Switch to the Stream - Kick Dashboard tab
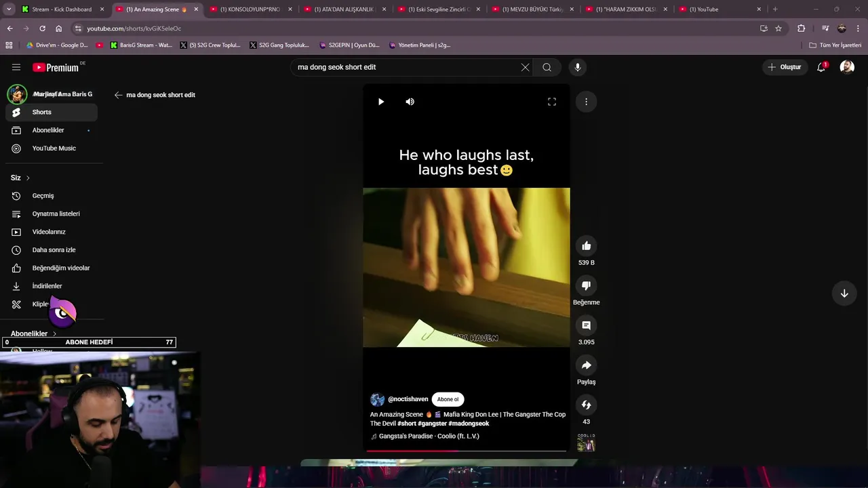Image resolution: width=868 pixels, height=488 pixels. tap(62, 9)
